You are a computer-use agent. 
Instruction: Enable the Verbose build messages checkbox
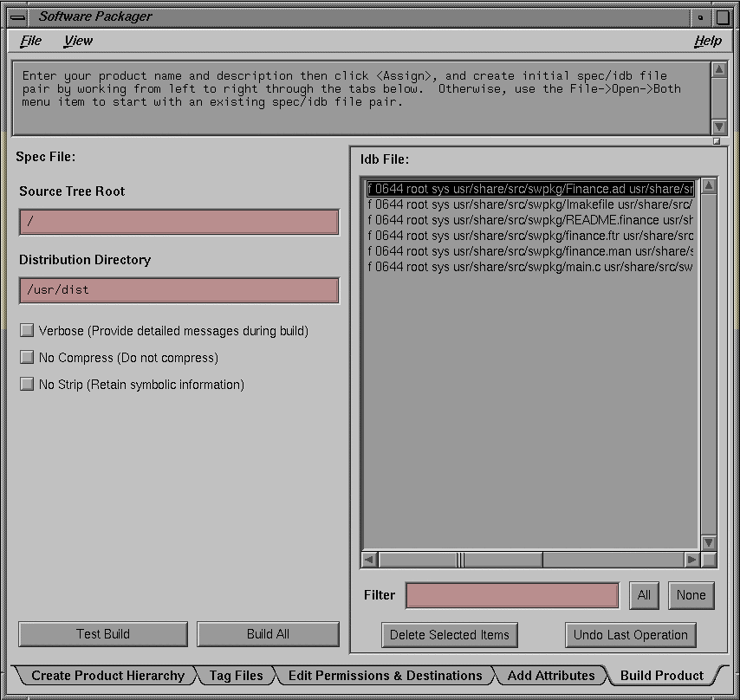[x=27, y=330]
